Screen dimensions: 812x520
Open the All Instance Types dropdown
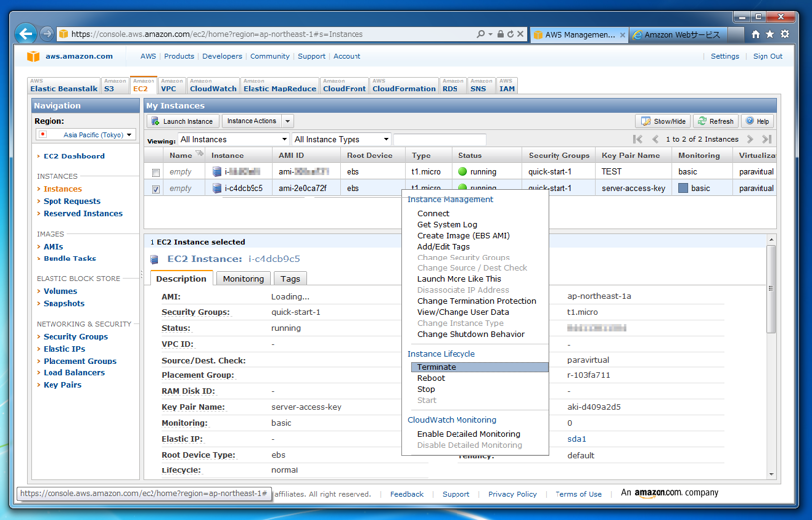pyautogui.click(x=341, y=140)
